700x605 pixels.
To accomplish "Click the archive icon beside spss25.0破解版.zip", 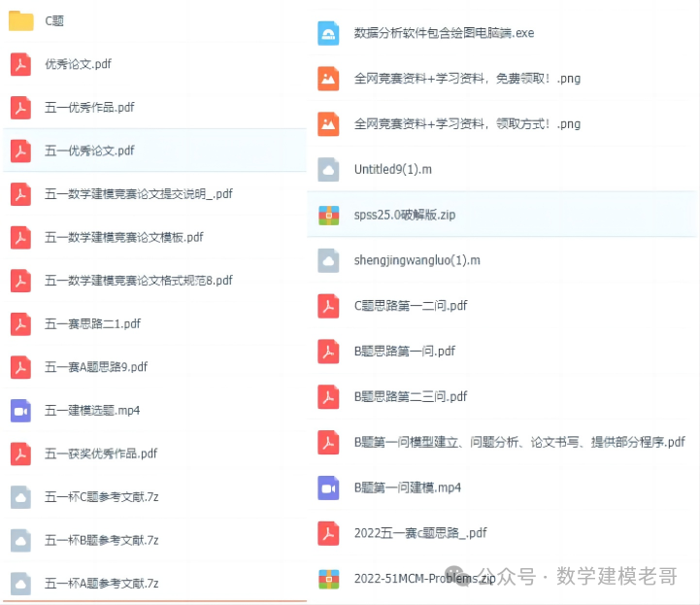I will click(328, 216).
